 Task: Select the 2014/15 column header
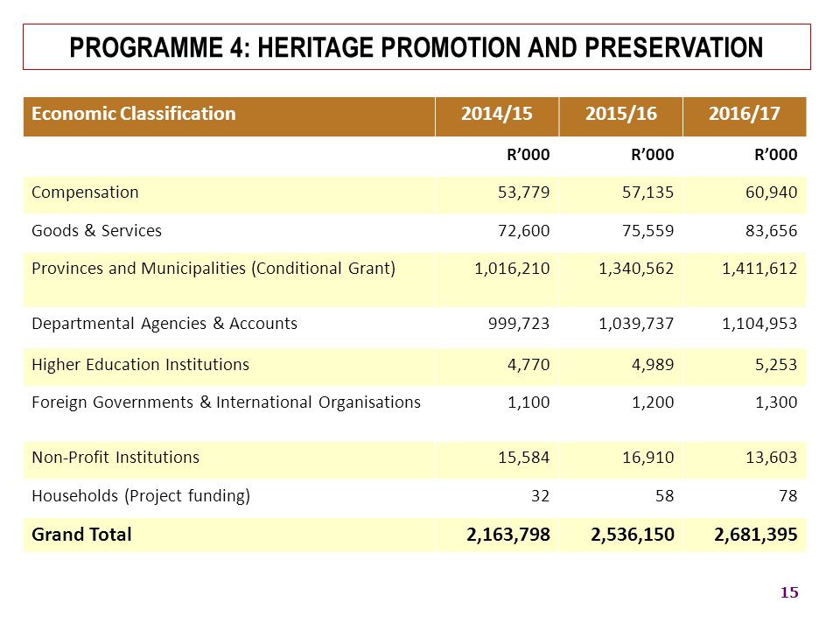(x=497, y=116)
